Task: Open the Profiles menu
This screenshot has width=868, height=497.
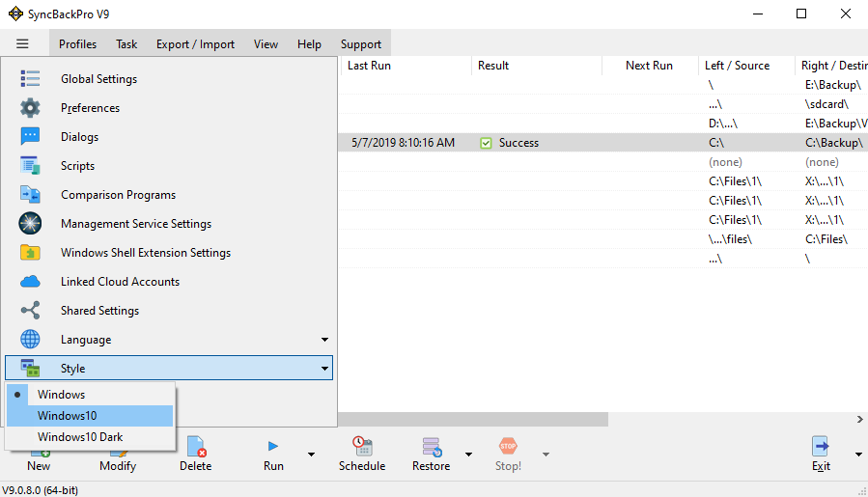Action: coord(77,43)
